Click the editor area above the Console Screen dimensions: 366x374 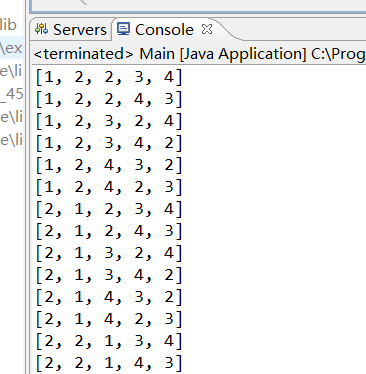click(198, 6)
